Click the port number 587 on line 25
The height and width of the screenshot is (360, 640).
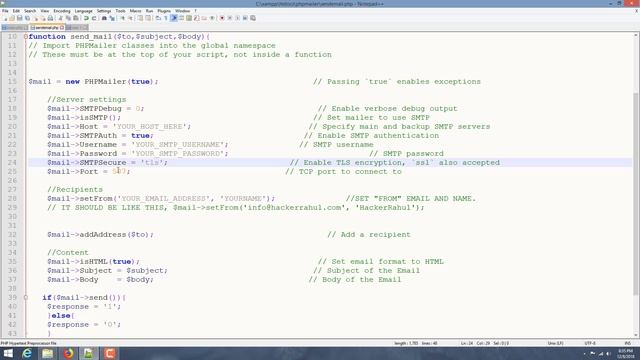tap(119, 171)
